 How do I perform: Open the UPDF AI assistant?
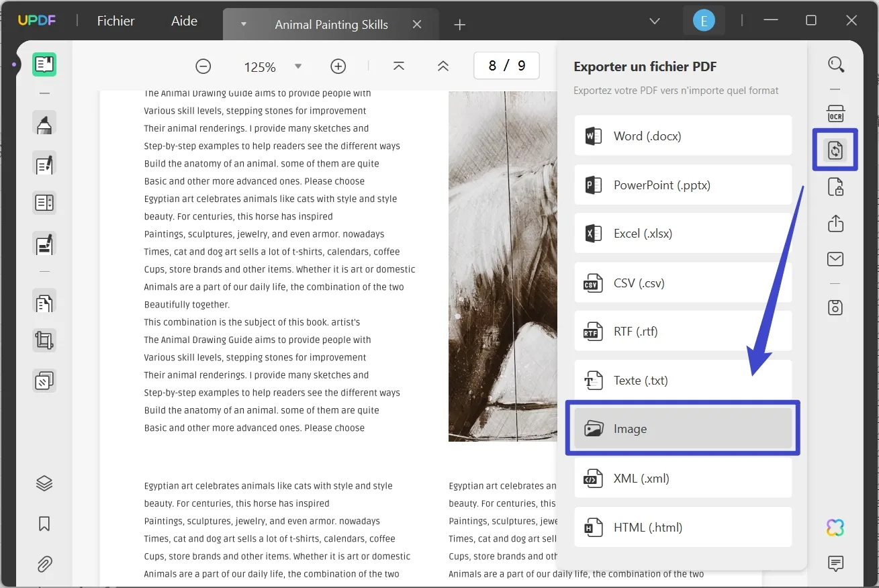[835, 528]
